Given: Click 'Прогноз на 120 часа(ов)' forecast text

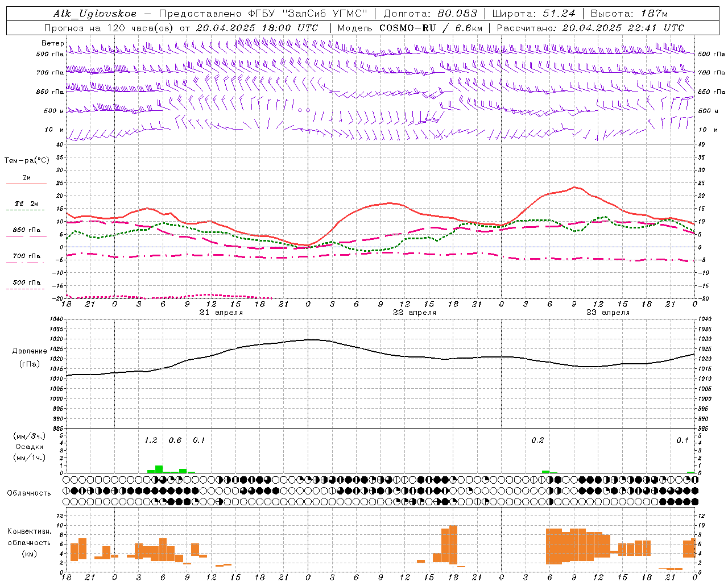Looking at the screenshot, I should tap(109, 28).
